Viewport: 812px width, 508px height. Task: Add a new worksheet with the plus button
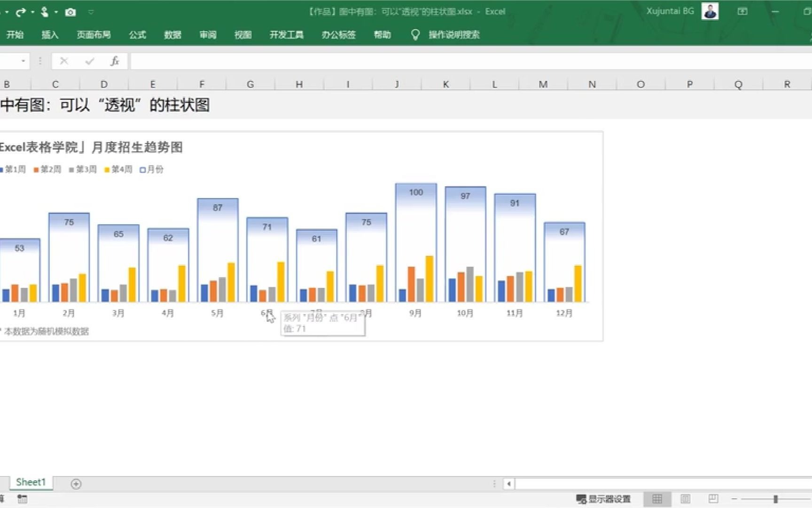point(75,483)
